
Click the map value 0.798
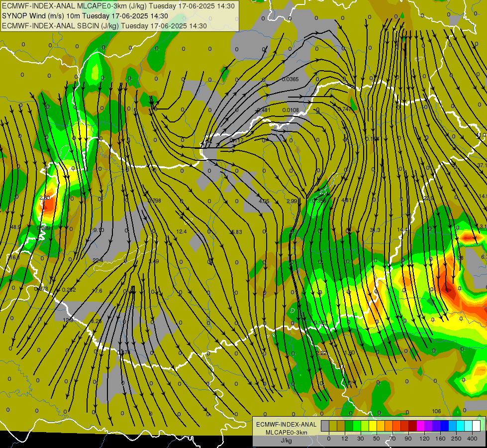tap(154, 201)
